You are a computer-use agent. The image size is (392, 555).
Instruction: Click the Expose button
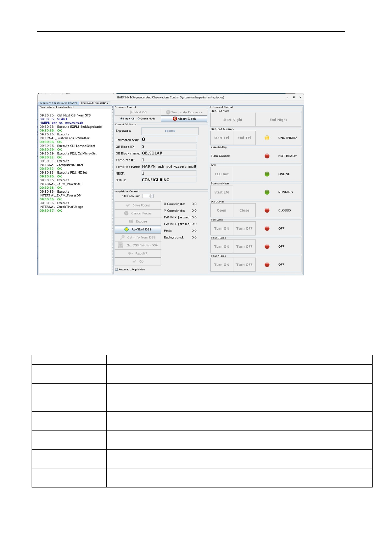pyautogui.click(x=138, y=221)
